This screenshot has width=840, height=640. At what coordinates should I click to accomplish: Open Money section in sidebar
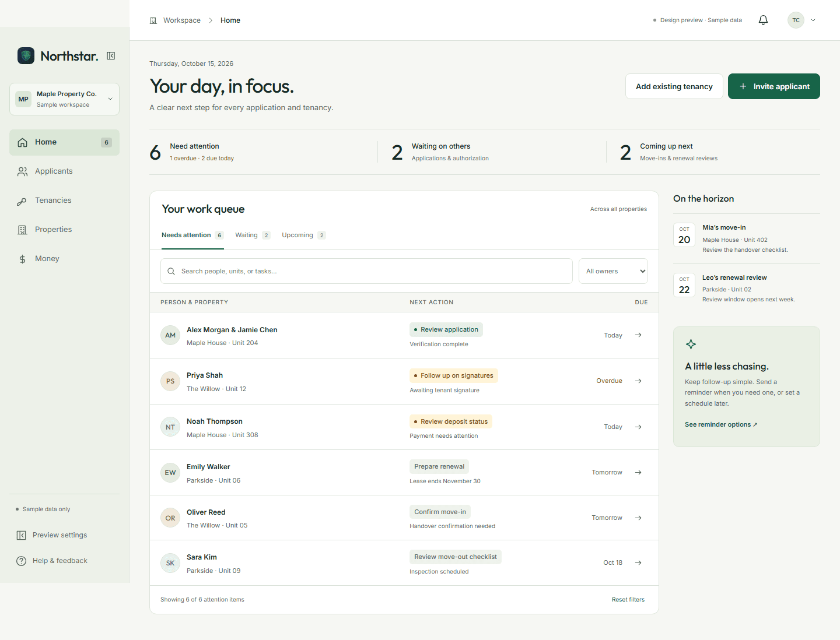click(64, 259)
